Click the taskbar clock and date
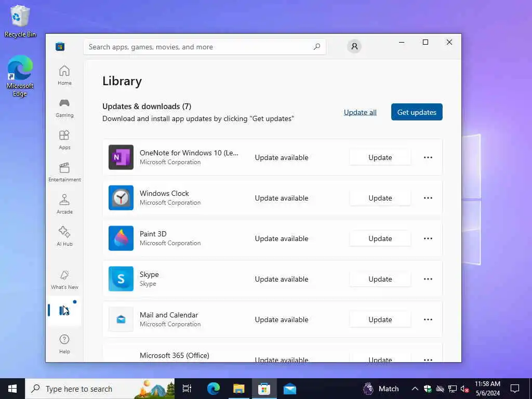This screenshot has width=532, height=399. (487, 389)
